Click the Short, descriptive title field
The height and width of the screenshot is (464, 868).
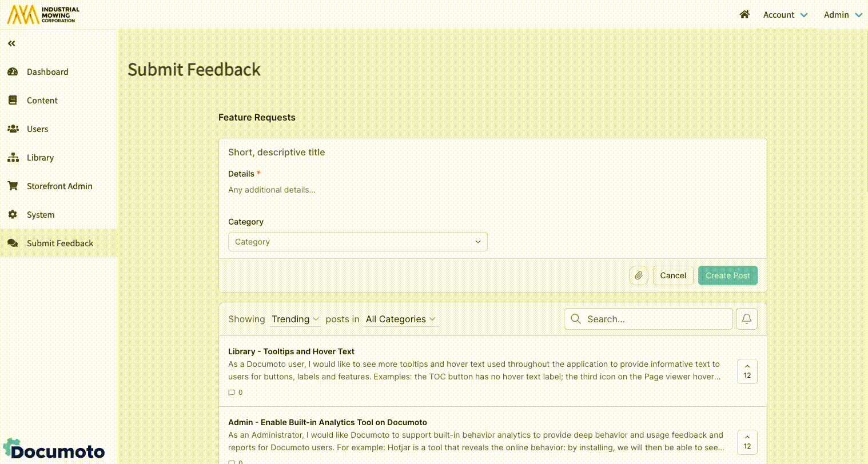coord(492,153)
